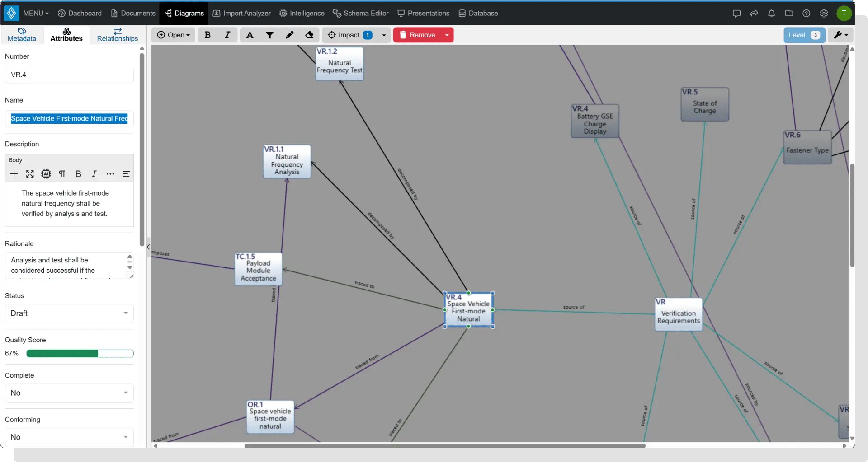Click in the Description body text
This screenshot has height=463, width=868.
tap(65, 203)
